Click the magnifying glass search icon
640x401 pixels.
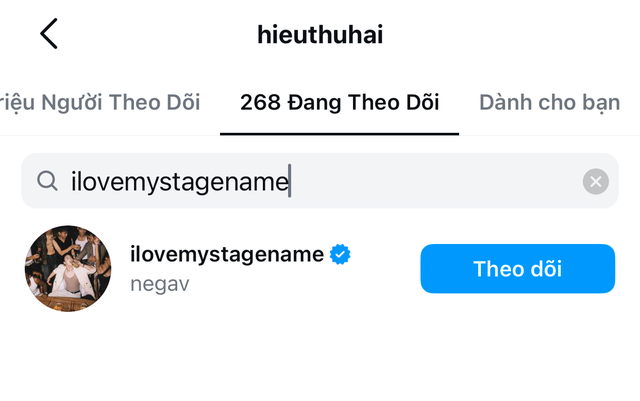46,181
